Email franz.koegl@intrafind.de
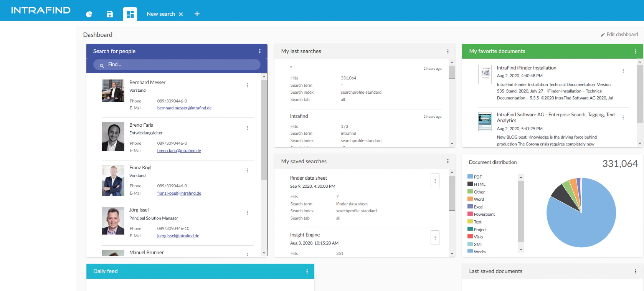 [x=179, y=193]
